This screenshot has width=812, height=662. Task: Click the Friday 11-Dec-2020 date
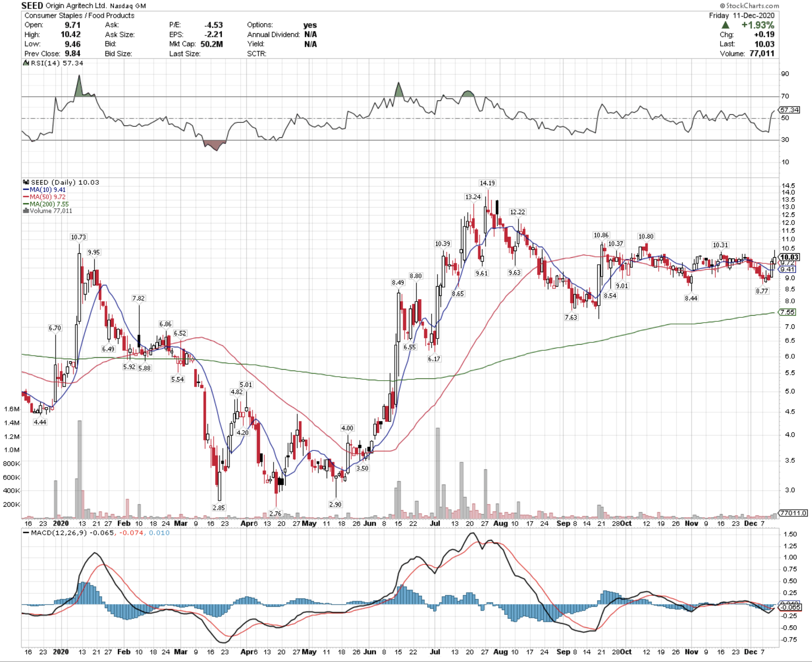click(742, 15)
